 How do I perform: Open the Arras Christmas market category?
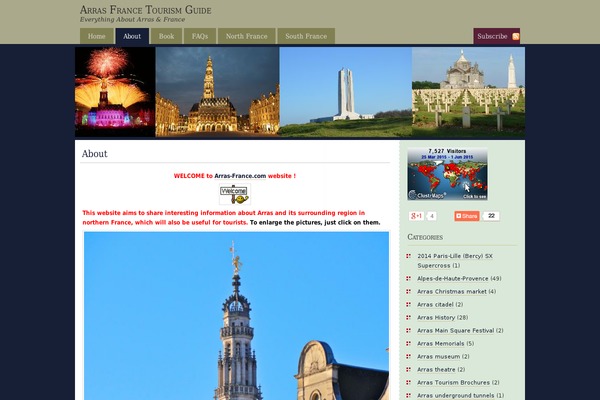pyautogui.click(x=452, y=291)
